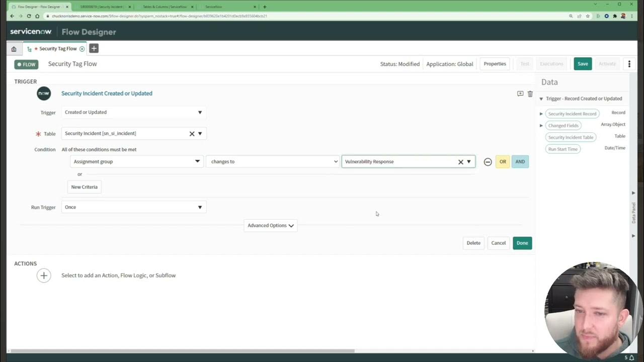Bookmark this page with the star icon
Screen dimensions: 644x362
click(x=588, y=16)
